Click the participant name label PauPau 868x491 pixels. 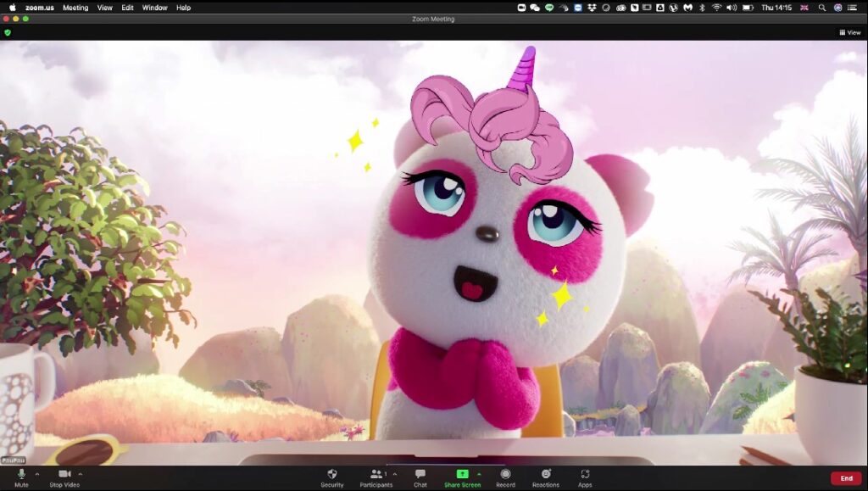coord(14,460)
